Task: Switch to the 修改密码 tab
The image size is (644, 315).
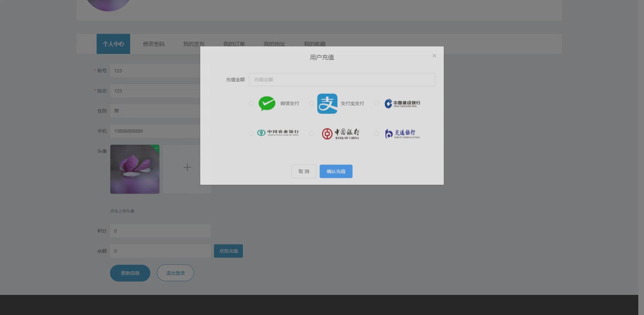Action: [x=154, y=44]
